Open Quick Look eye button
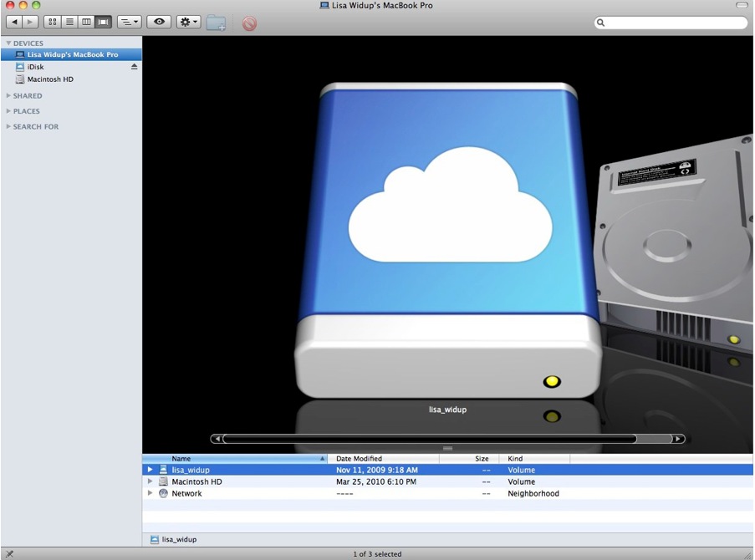The width and height of the screenshot is (755, 560). pos(159,22)
